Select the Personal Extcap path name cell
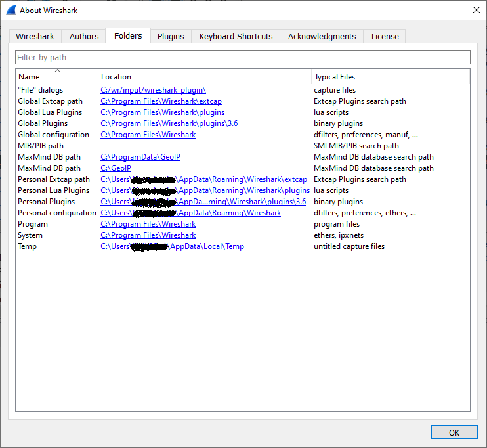Image resolution: width=487 pixels, height=448 pixels. pos(54,179)
